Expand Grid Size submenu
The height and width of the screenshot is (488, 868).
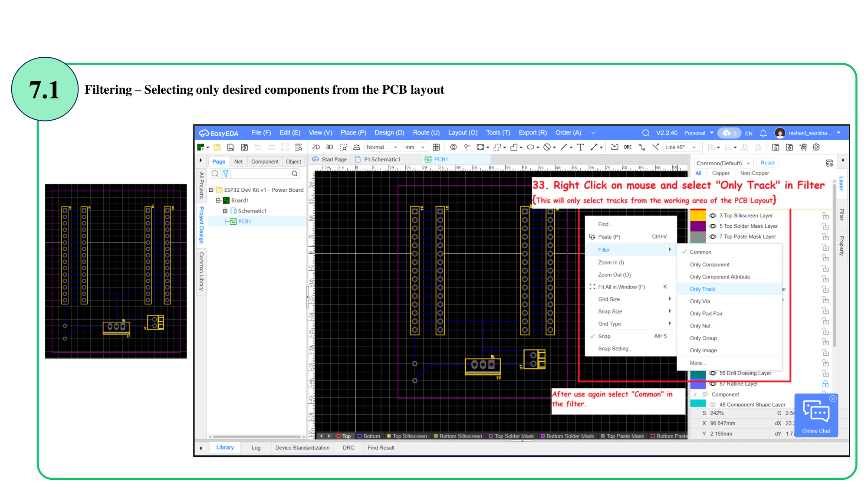click(x=631, y=299)
